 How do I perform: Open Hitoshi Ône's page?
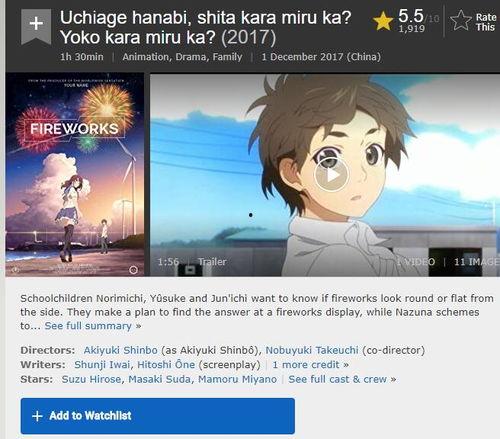166,365
